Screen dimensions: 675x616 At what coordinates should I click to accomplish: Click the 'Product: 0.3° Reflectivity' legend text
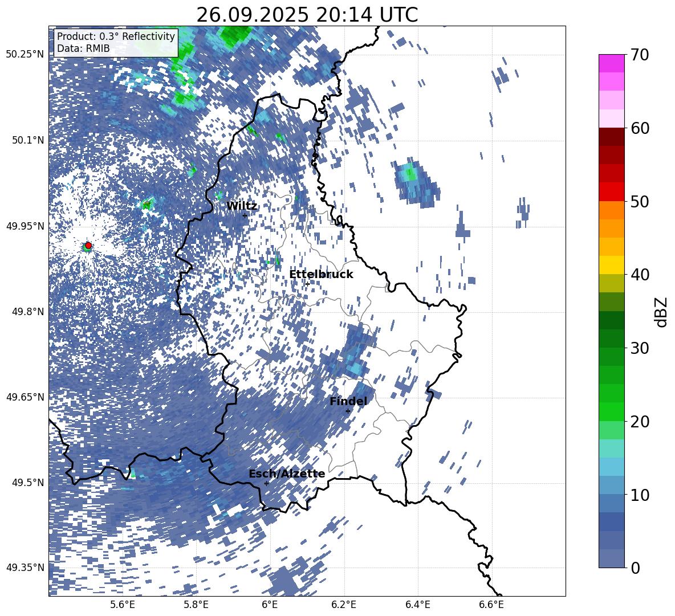point(116,36)
